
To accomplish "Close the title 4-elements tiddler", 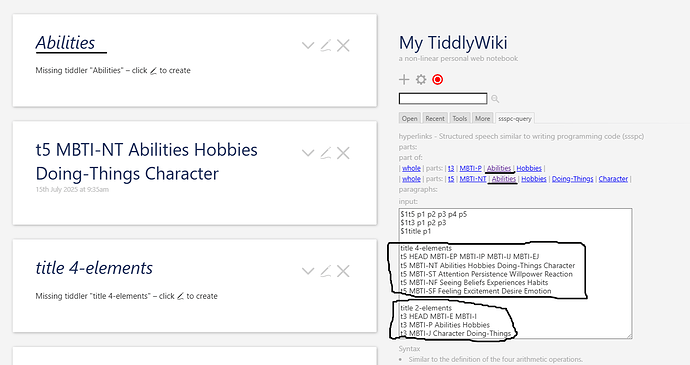I will [343, 271].
